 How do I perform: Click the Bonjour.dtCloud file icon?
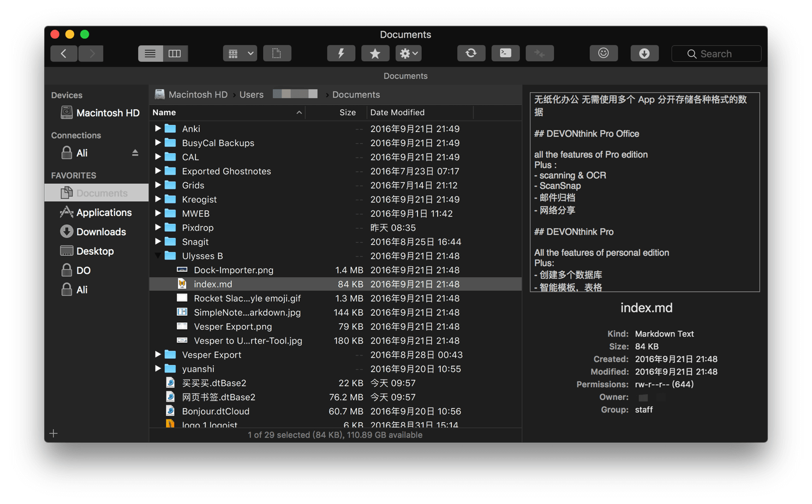click(170, 411)
